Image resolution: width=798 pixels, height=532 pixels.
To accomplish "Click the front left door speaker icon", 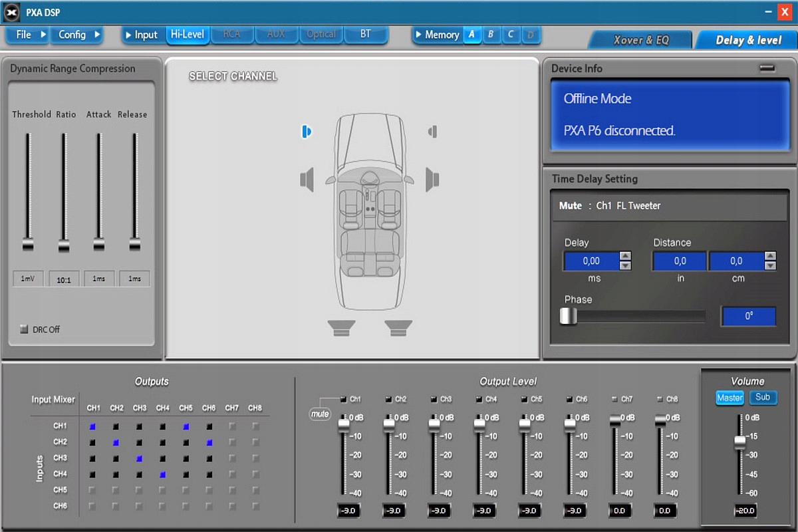I will pos(307,180).
